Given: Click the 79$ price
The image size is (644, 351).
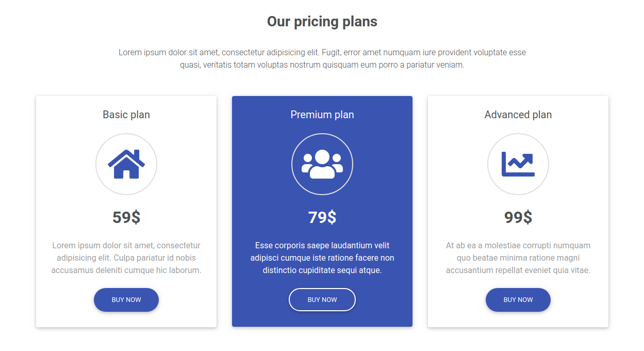Looking at the screenshot, I should (x=322, y=217).
